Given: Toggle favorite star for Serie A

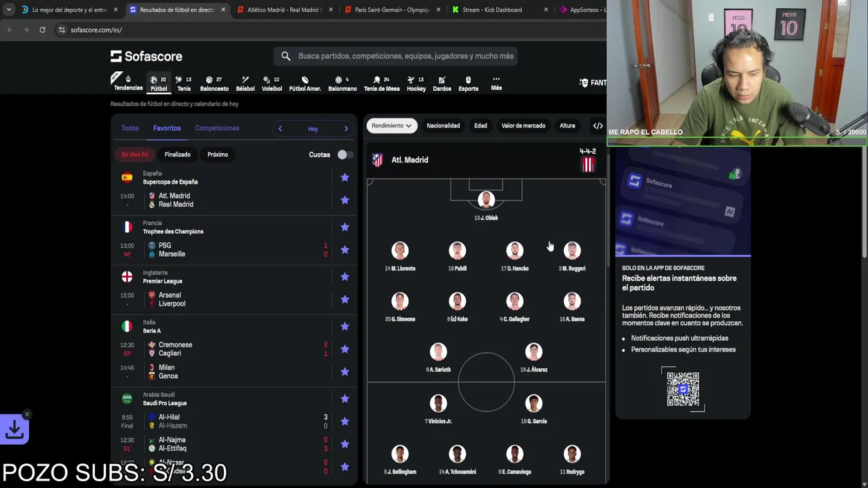Looking at the screenshot, I should coord(344,326).
